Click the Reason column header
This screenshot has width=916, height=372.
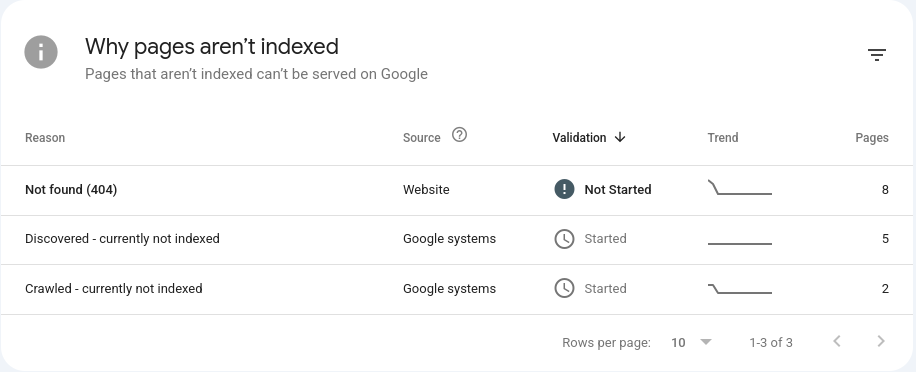click(x=45, y=138)
